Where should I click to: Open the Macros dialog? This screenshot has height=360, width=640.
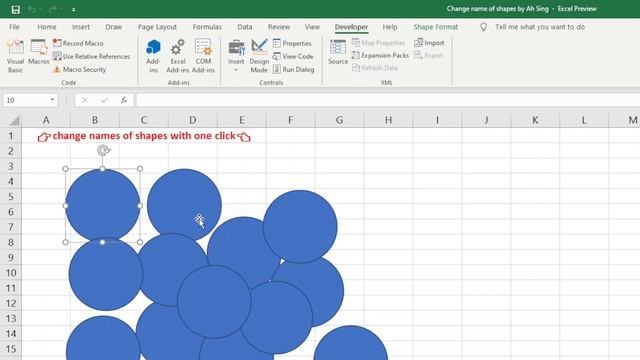tap(39, 52)
